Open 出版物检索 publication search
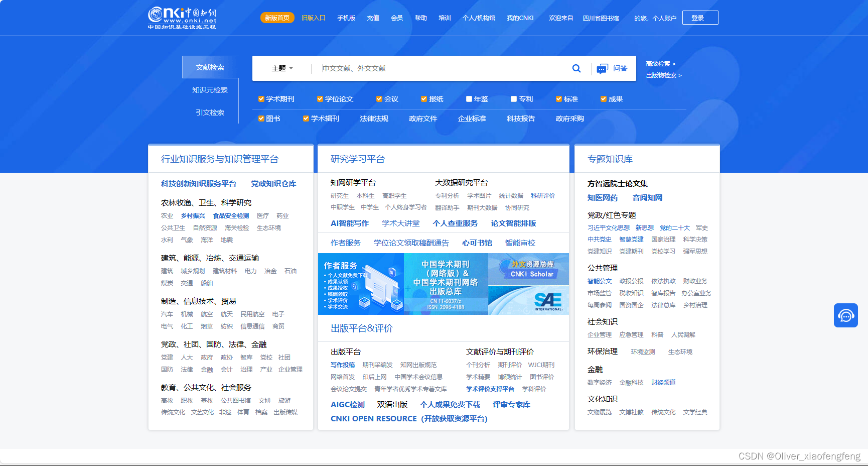The height and width of the screenshot is (466, 868). (663, 75)
